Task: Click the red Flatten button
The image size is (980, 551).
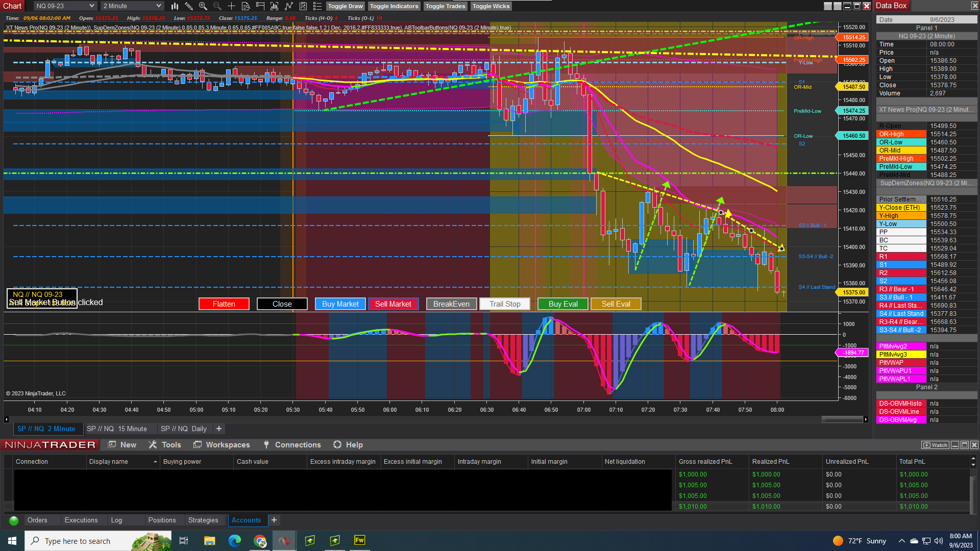Action: [x=224, y=304]
